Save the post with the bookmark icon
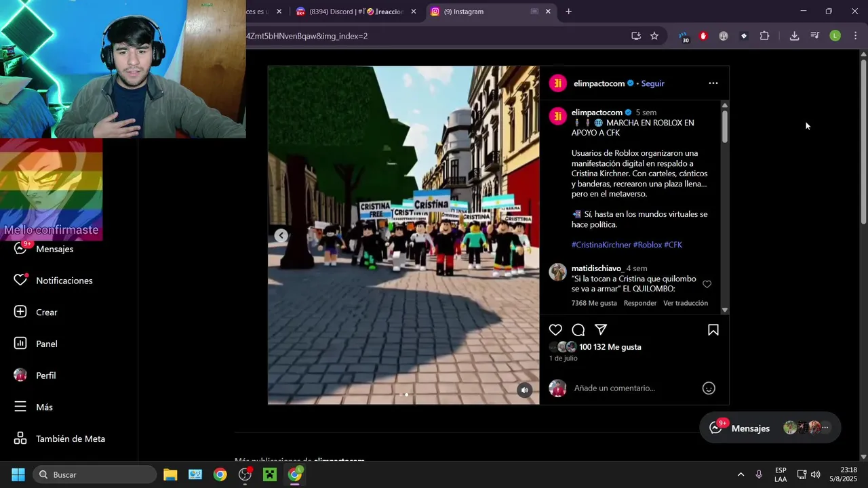Viewport: 868px width, 488px height. point(713,330)
